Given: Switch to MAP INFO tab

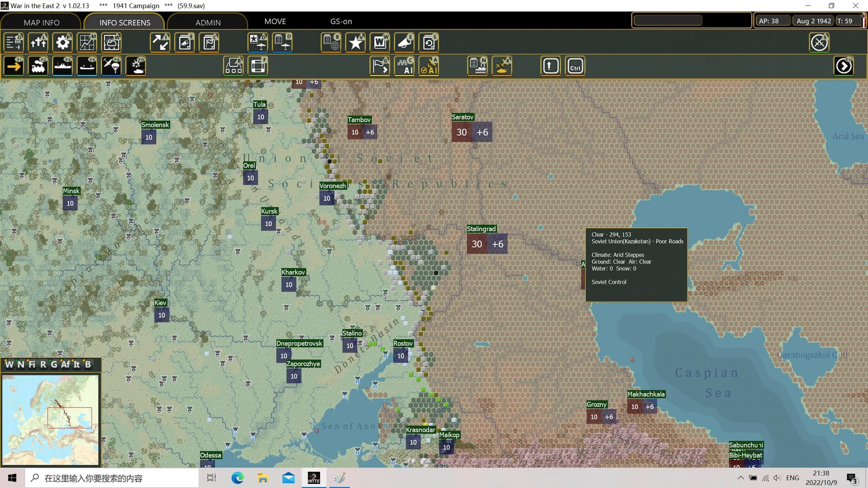Looking at the screenshot, I should click(x=41, y=22).
